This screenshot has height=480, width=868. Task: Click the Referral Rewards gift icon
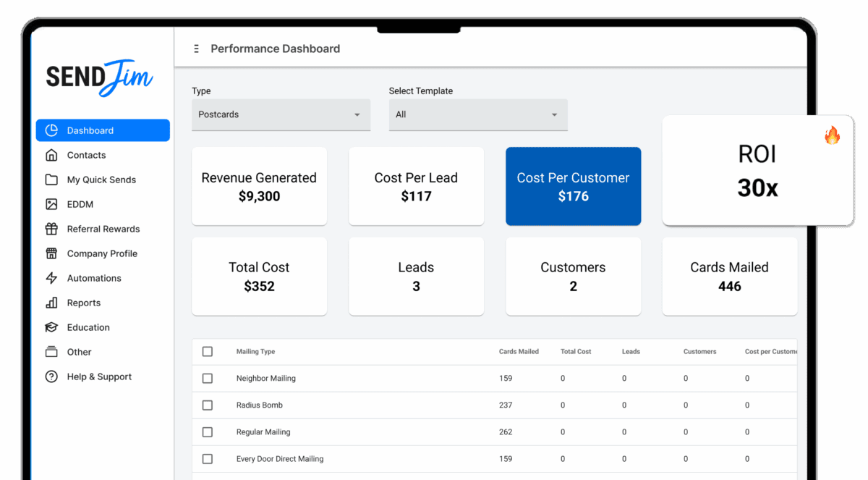(x=51, y=229)
